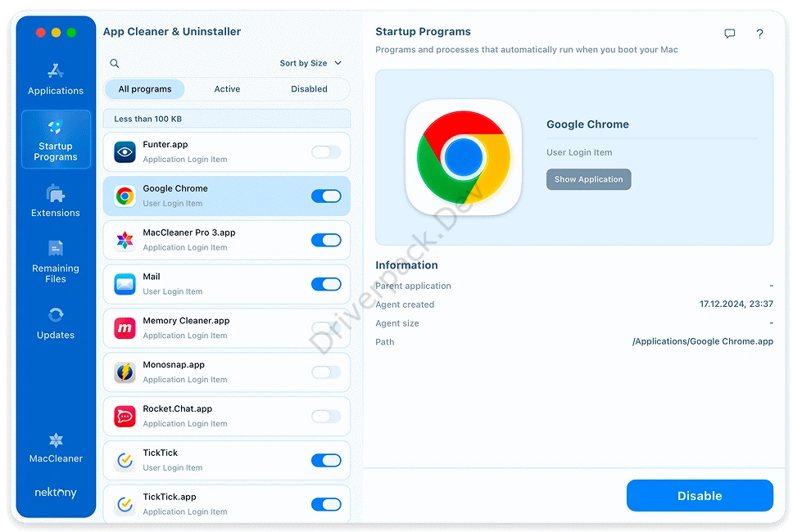Screen dimensions: 793x532
Task: Select the MacCleaner Pro 3.app name
Action: pyautogui.click(x=189, y=232)
